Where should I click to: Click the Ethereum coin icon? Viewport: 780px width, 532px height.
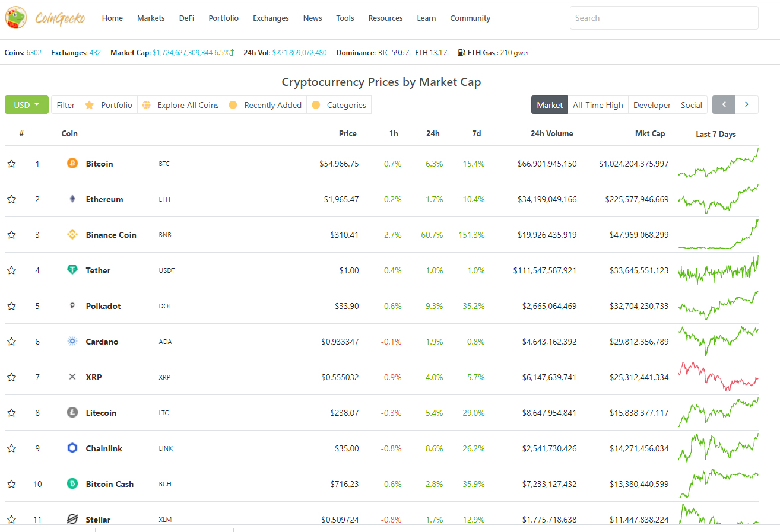pyautogui.click(x=72, y=199)
